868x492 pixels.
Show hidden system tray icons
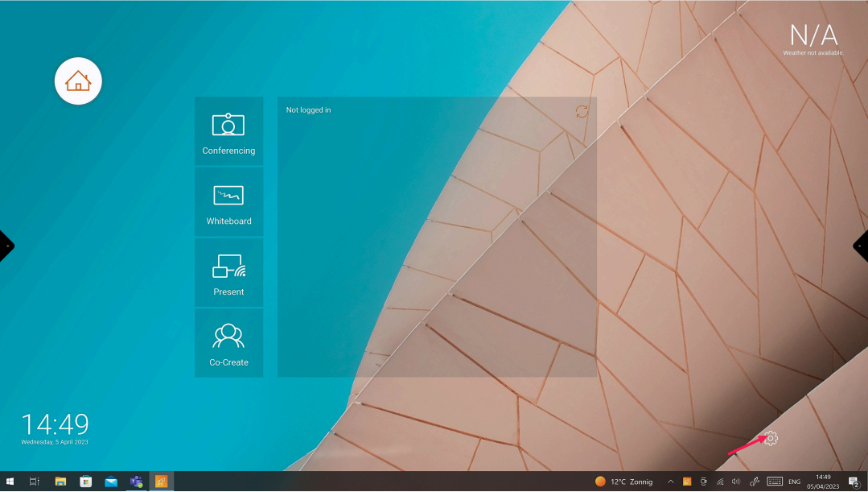pos(671,482)
